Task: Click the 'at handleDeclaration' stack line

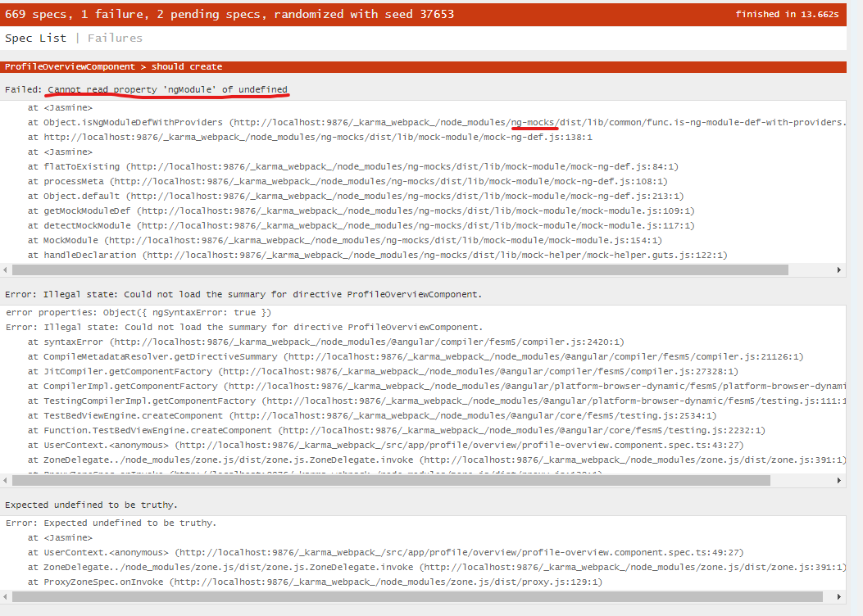Action: (378, 256)
